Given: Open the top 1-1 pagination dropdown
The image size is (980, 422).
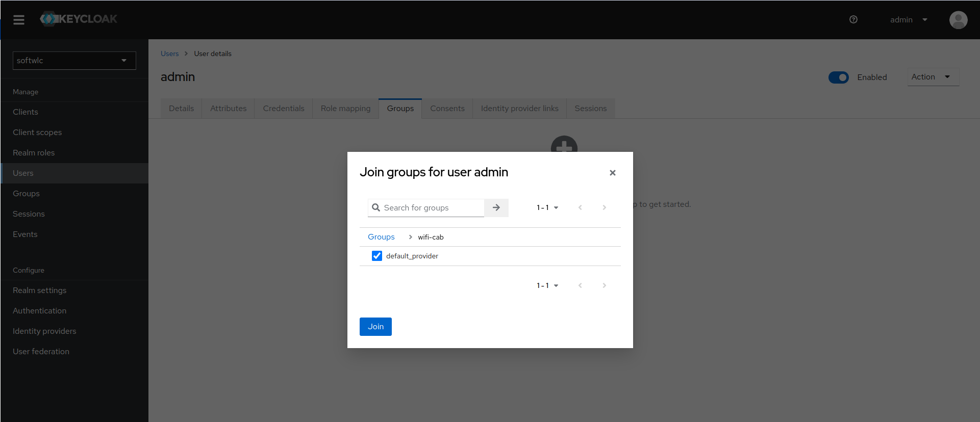Looking at the screenshot, I should click(547, 208).
